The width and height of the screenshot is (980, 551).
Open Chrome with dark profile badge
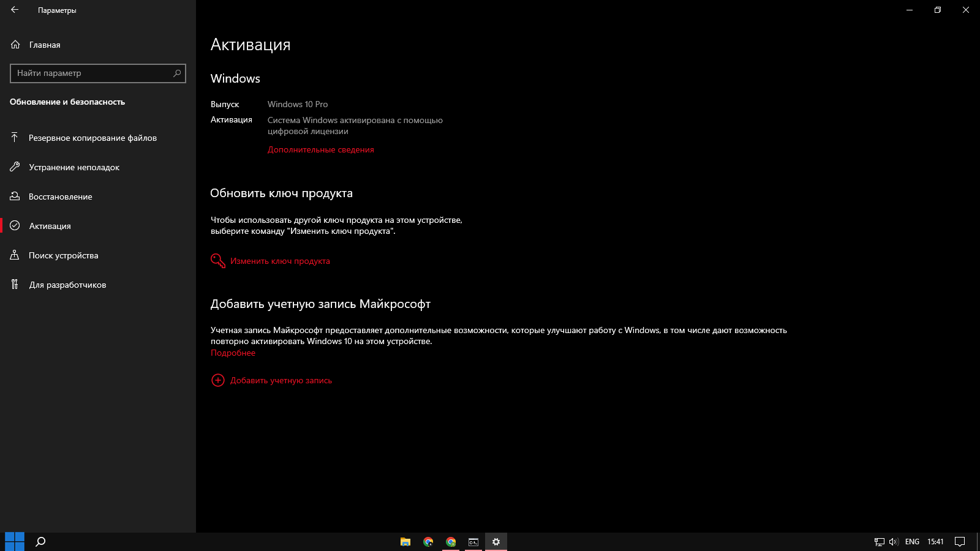tap(428, 542)
